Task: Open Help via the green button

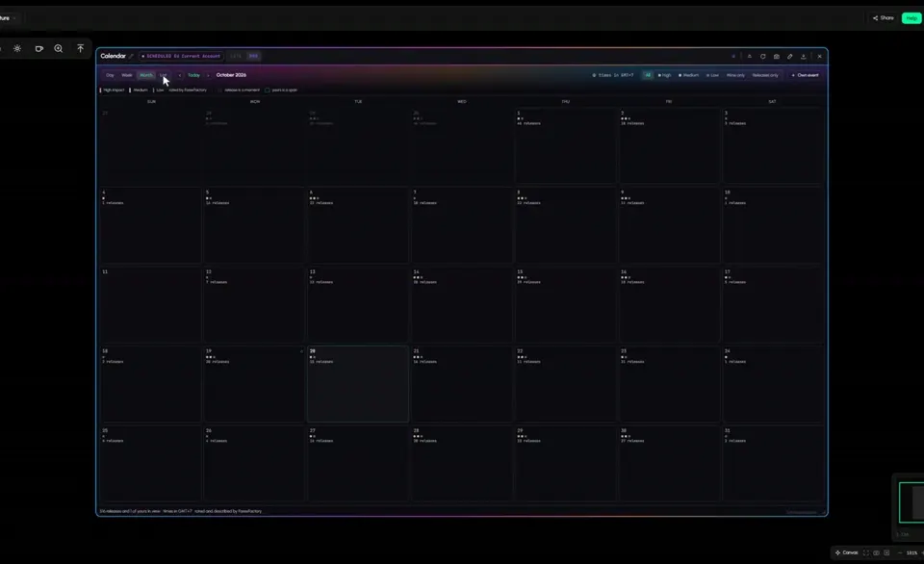Action: (x=911, y=18)
